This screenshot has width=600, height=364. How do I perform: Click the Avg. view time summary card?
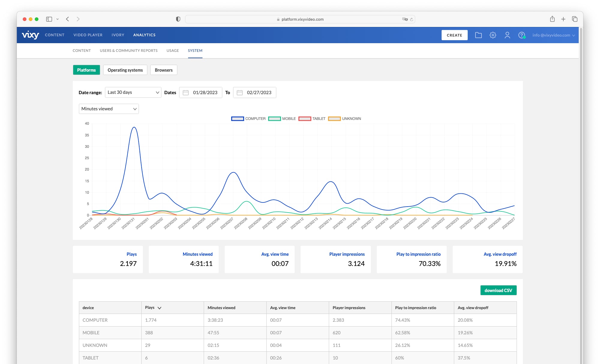[x=260, y=259]
